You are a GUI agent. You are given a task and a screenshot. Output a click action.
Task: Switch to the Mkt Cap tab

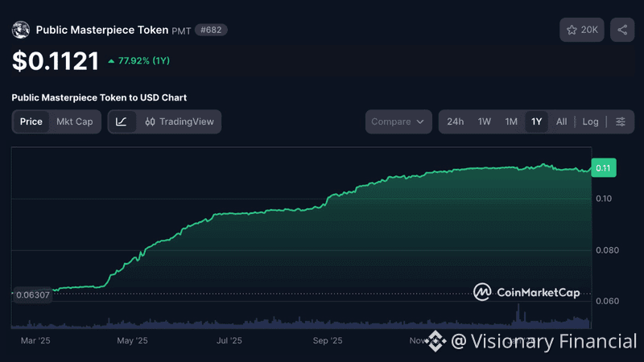point(74,121)
